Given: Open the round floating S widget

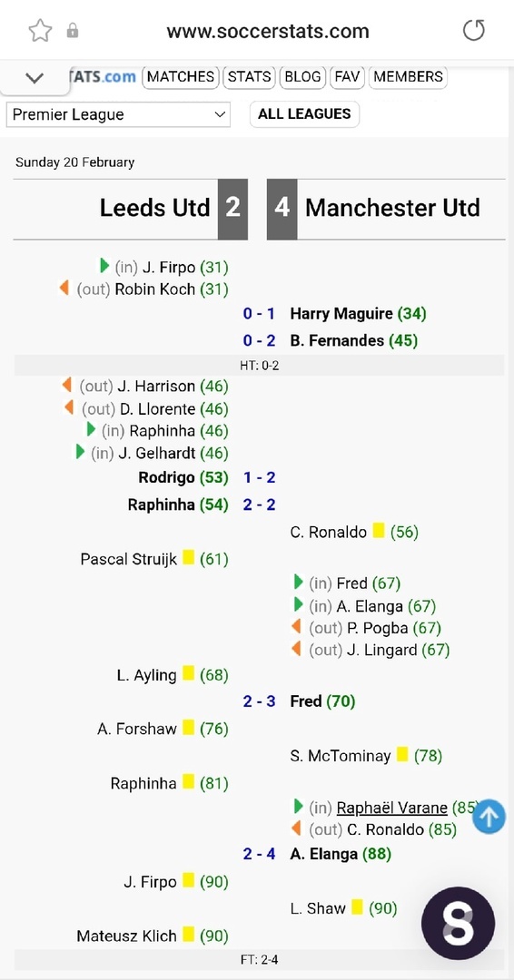Looking at the screenshot, I should tap(459, 924).
